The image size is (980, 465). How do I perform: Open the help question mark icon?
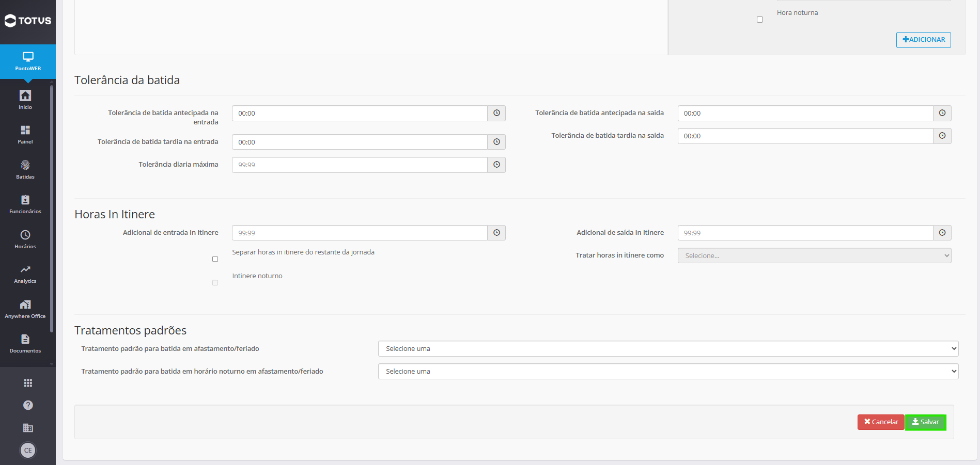click(x=28, y=405)
